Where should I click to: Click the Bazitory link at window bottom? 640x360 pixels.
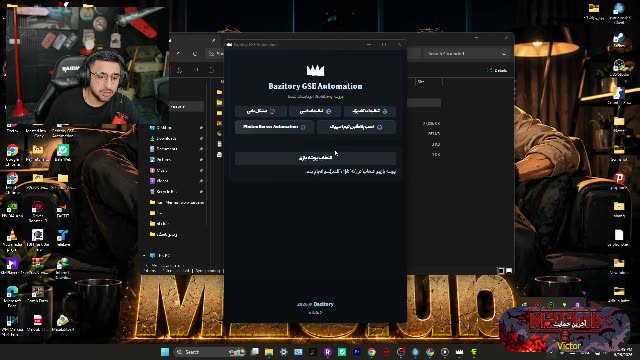point(323,304)
